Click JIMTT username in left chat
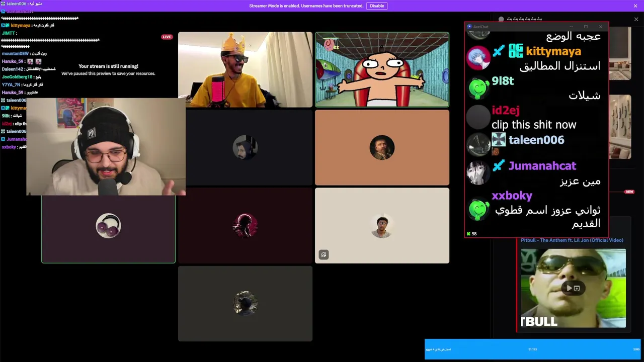The height and width of the screenshot is (362, 644). click(x=9, y=33)
